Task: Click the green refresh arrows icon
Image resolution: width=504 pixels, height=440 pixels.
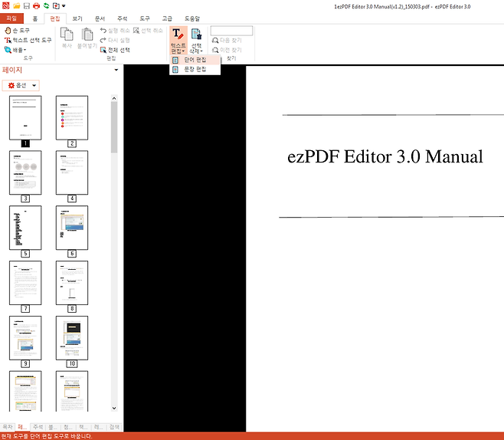Action: pyautogui.click(x=46, y=6)
